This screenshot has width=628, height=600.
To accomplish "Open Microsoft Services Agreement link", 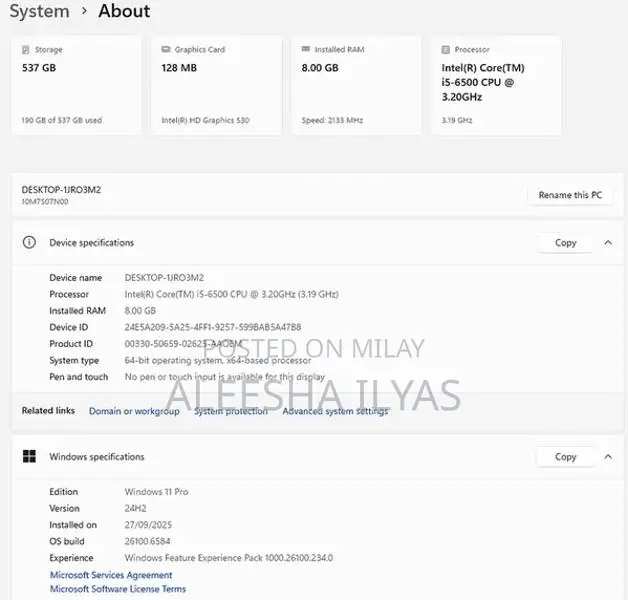I will tap(111, 575).
